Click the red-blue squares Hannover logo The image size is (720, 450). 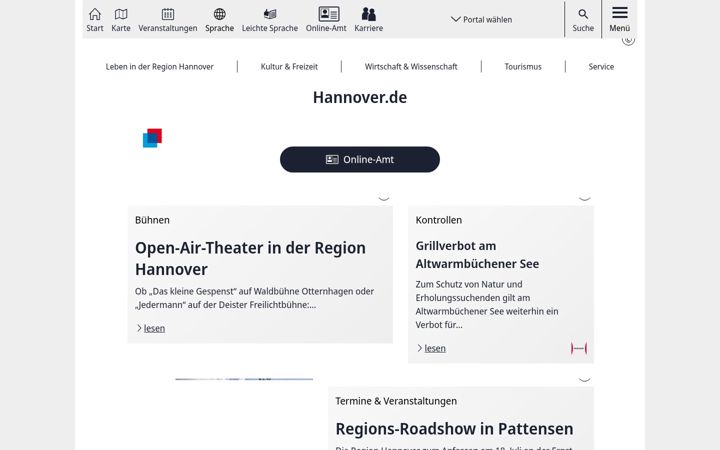pos(152,138)
